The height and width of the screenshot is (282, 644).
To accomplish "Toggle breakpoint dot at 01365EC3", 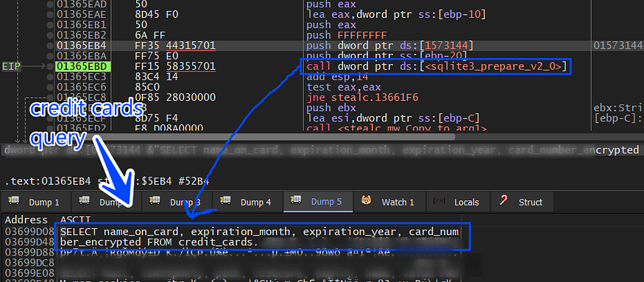I will [50, 77].
